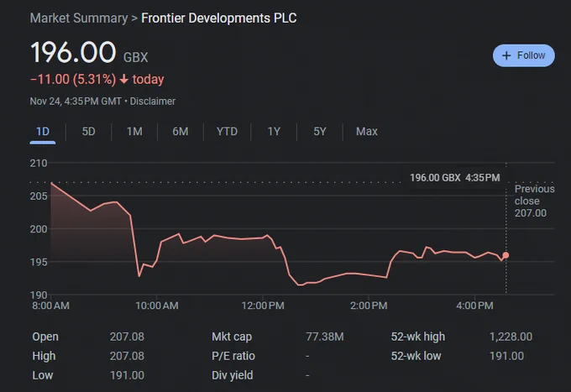Screen dimensions: 571x392
Task: Click the 200 y-axis label
Action: pos(39,229)
